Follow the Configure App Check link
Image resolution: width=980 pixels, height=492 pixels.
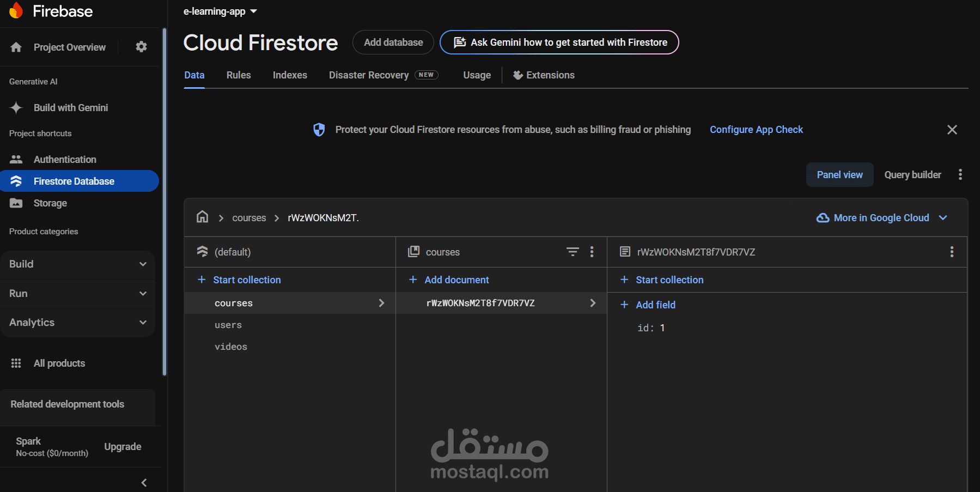756,130
